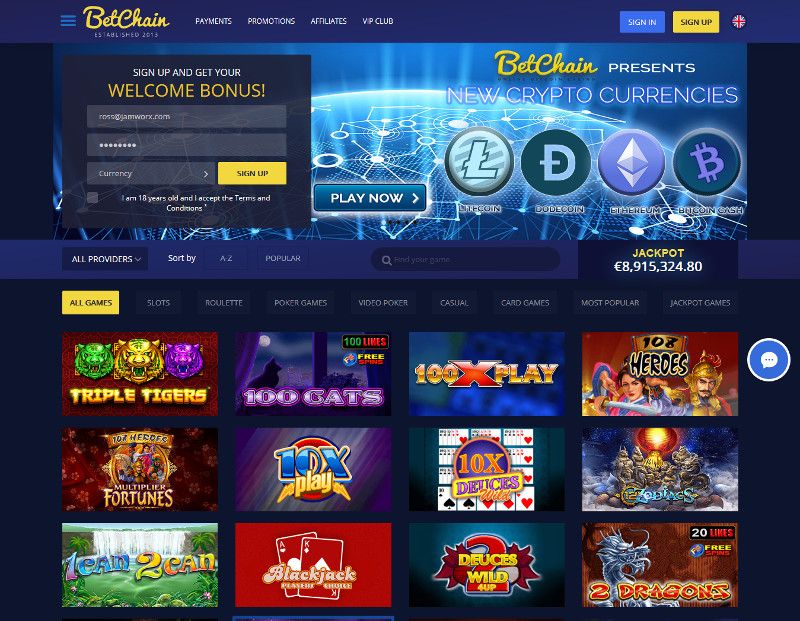Click the Litecoin coin icon
Image resolution: width=800 pixels, height=621 pixels.
(479, 161)
